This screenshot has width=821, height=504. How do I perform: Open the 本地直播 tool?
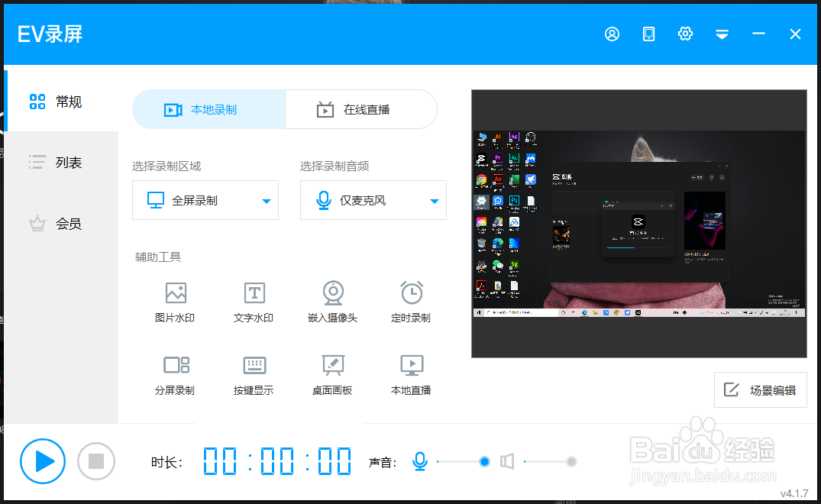click(412, 375)
